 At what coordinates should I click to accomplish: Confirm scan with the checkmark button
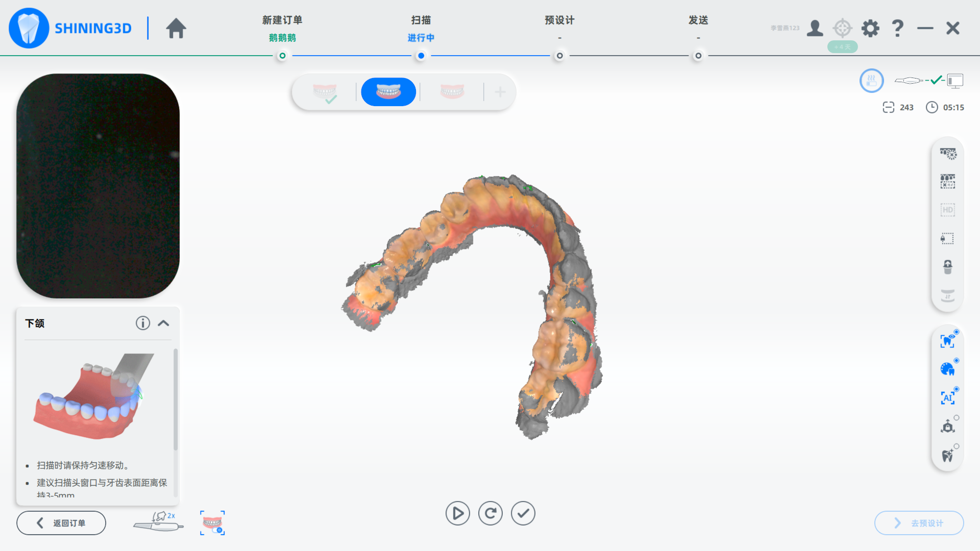point(523,513)
